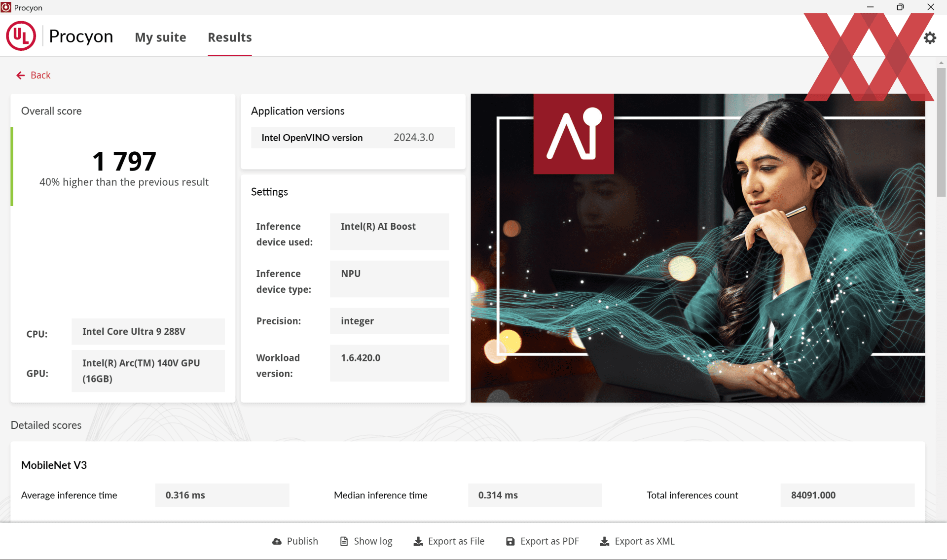Click the Inference device type label
Viewport: 947px width, 560px height.
click(x=284, y=281)
